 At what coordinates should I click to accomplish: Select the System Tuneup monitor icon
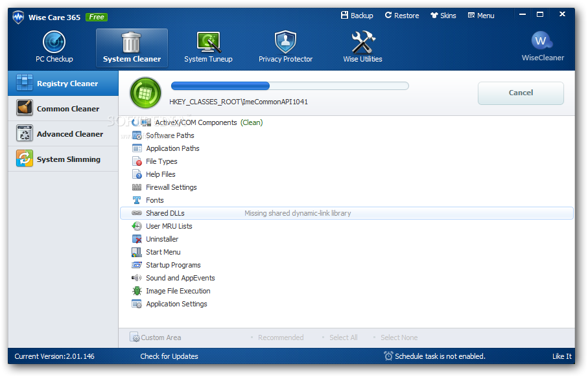pos(208,43)
